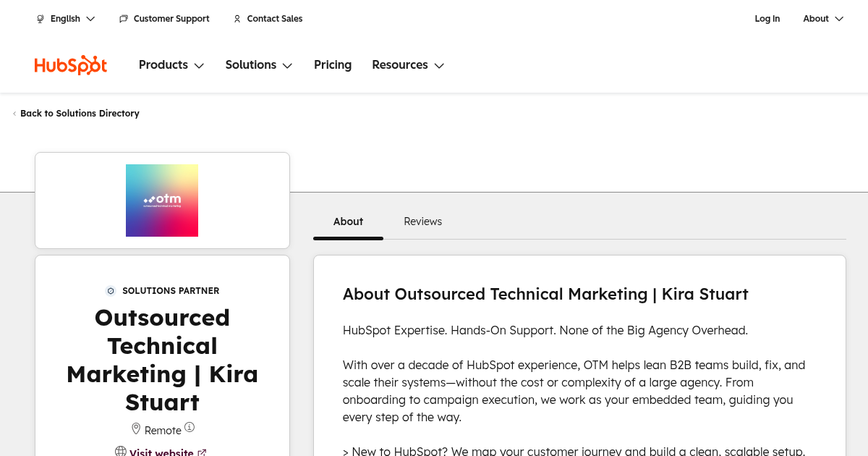This screenshot has width=868, height=456.
Task: Click the Solutions Partner badge icon
Action: coord(111,291)
